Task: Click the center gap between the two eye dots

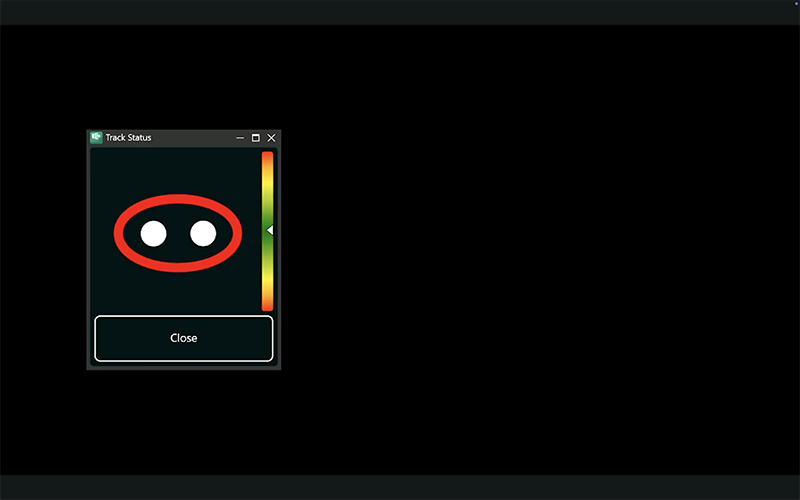Action: coord(178,233)
